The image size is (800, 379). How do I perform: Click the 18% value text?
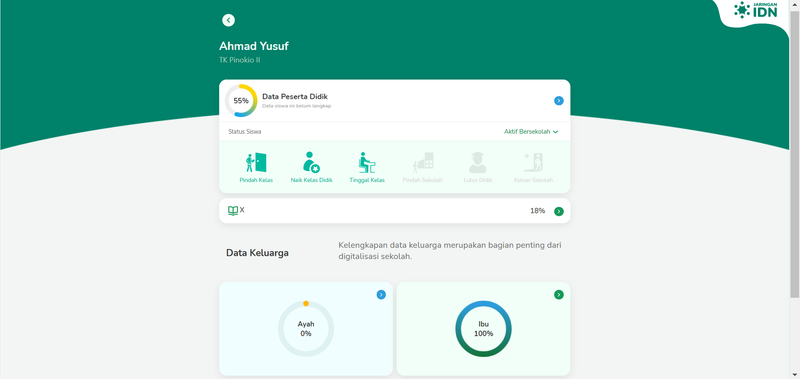(x=537, y=211)
